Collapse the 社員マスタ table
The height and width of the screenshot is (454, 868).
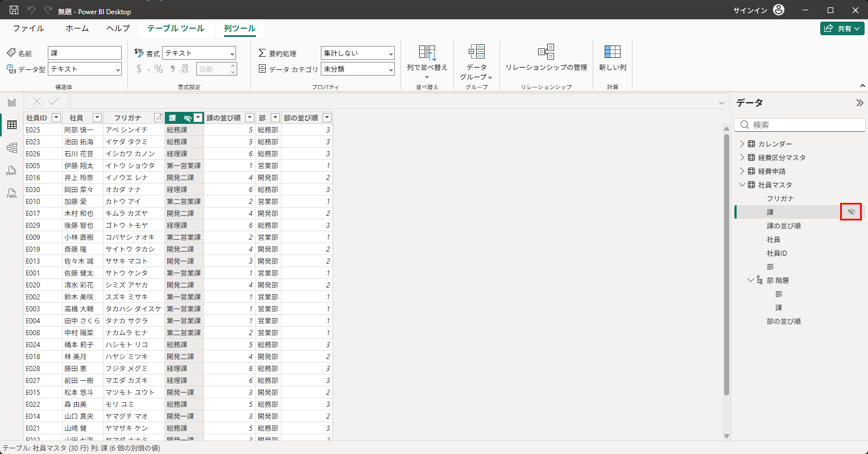click(x=742, y=185)
